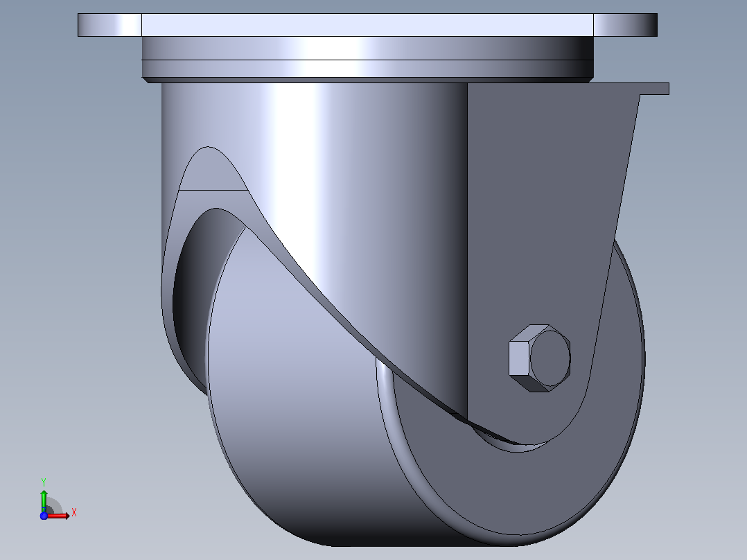Select the hex bolt head on the fork
The height and width of the screenshot is (560, 747).
539,358
